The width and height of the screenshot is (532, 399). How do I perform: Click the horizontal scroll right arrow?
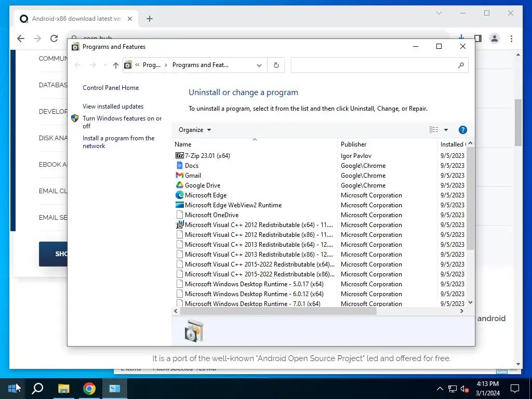coord(461,311)
